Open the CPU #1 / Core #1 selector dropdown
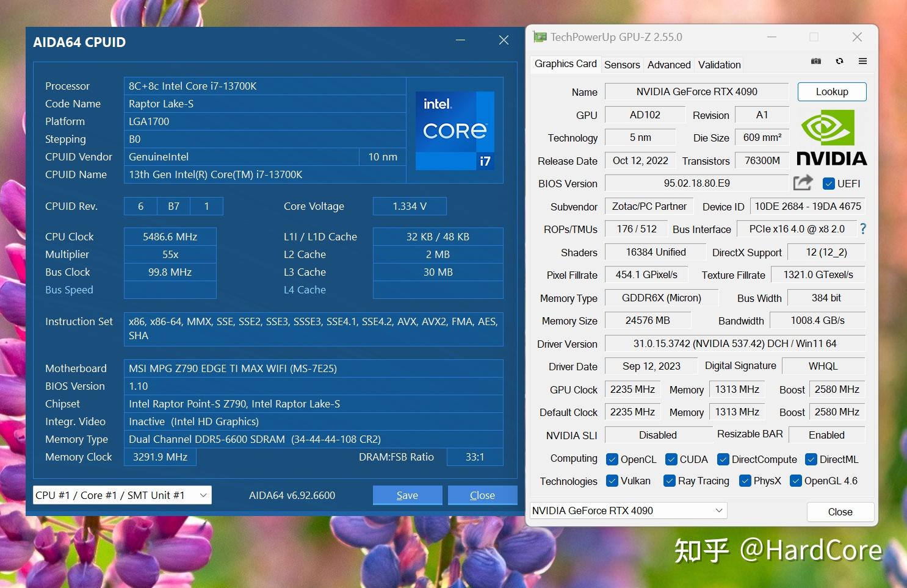The image size is (907, 588). [x=122, y=495]
